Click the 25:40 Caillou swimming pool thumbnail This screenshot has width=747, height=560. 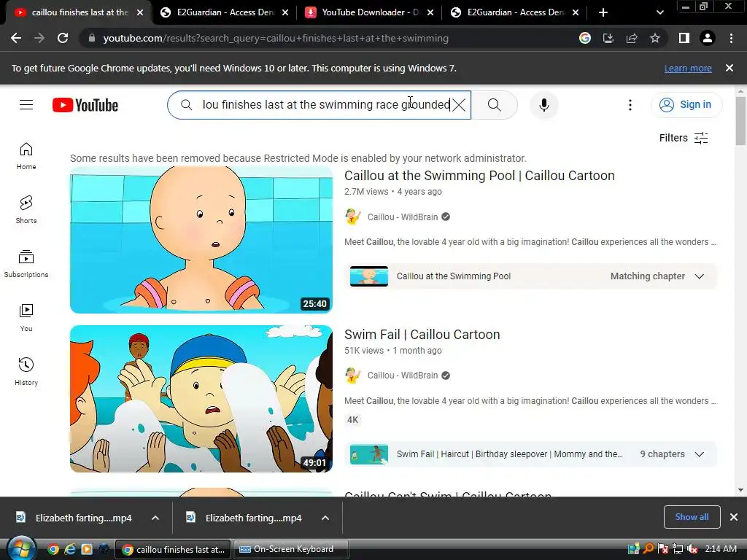pyautogui.click(x=201, y=239)
